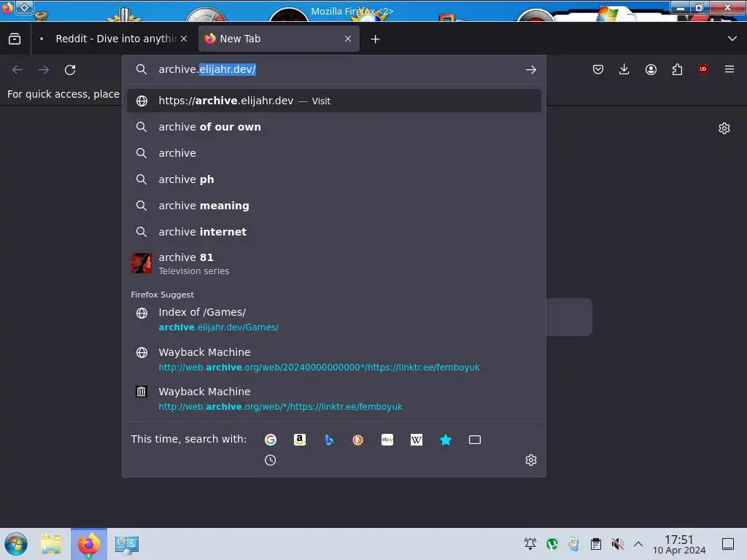Open Wayback Machine 20240000000000 linktr.ee suggestion

pos(333,359)
